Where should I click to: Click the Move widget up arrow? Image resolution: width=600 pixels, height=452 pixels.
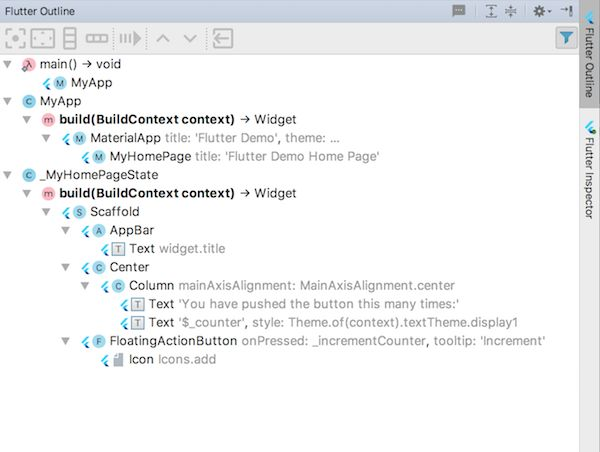pyautogui.click(x=163, y=38)
